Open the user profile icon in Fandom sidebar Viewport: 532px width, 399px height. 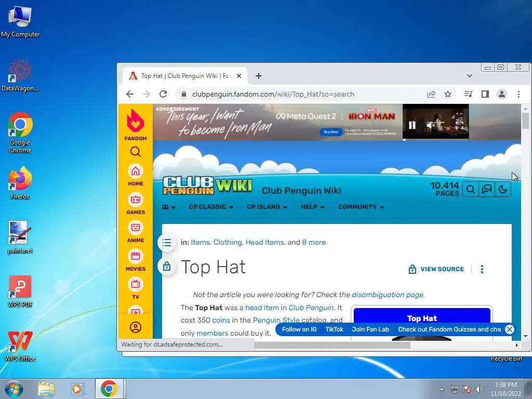tap(136, 327)
